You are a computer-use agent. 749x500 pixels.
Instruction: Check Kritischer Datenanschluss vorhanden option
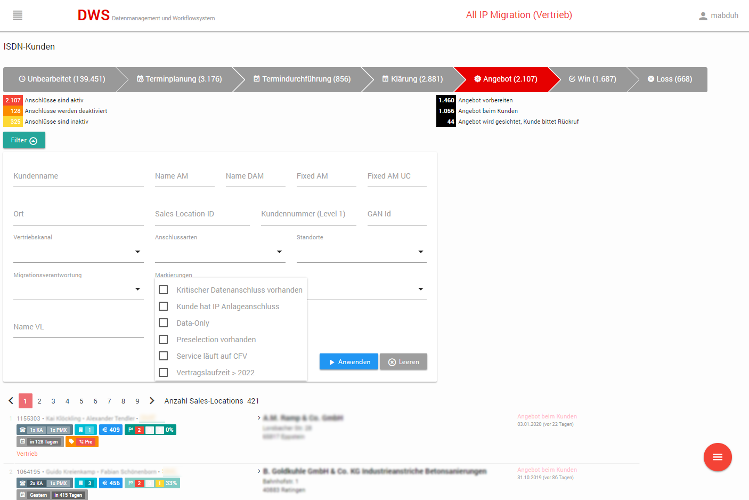164,290
